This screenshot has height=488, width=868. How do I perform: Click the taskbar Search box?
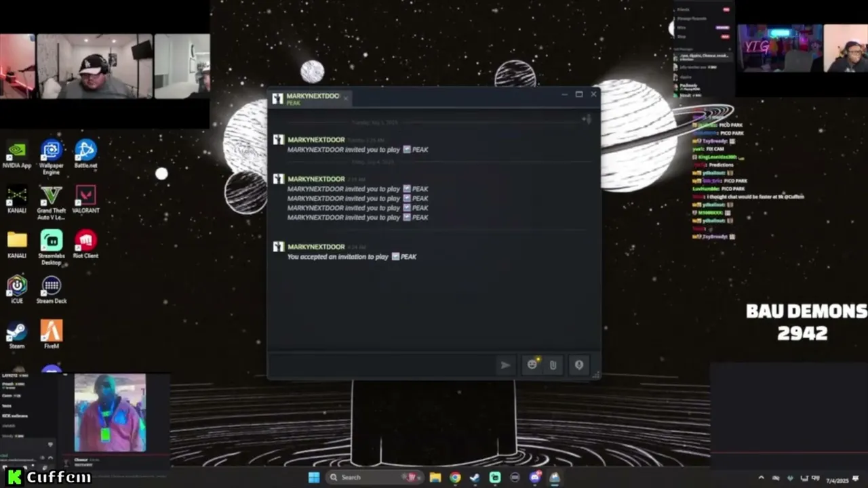tap(374, 477)
